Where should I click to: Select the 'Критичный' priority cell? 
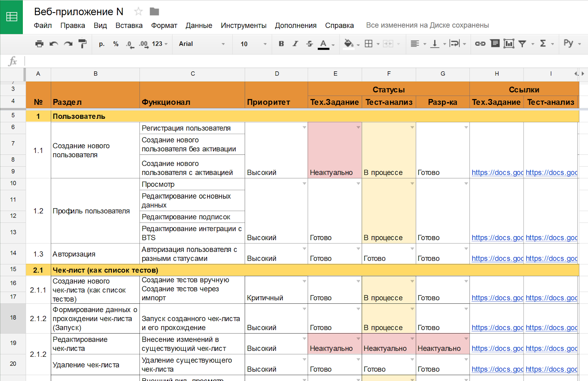(276, 290)
